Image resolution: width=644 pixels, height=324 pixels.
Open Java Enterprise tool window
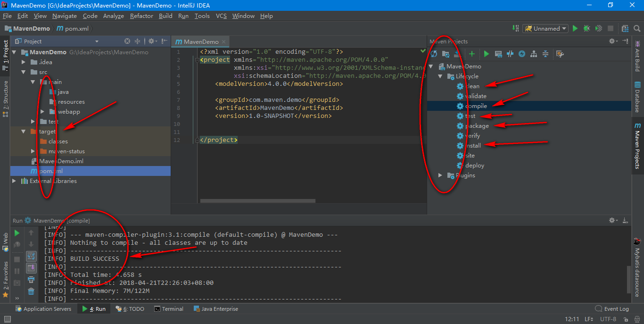point(215,309)
